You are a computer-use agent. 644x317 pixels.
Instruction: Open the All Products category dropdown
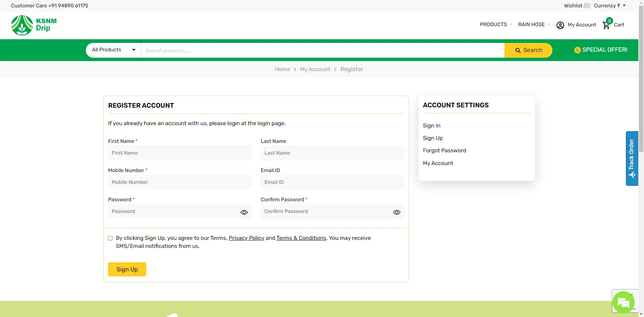pos(114,50)
